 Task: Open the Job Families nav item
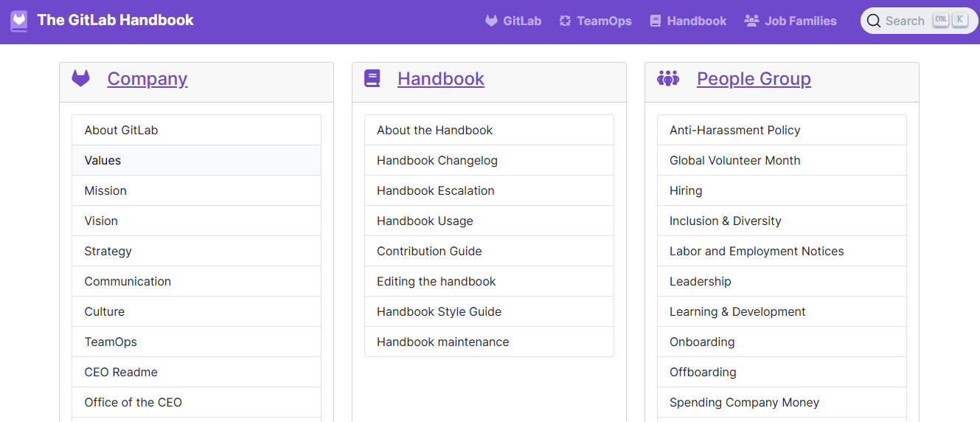pos(790,21)
